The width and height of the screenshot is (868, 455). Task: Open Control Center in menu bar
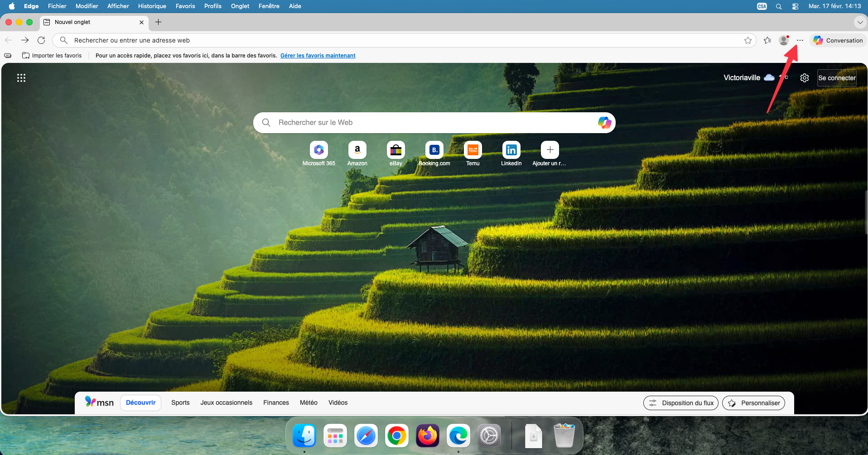click(795, 6)
